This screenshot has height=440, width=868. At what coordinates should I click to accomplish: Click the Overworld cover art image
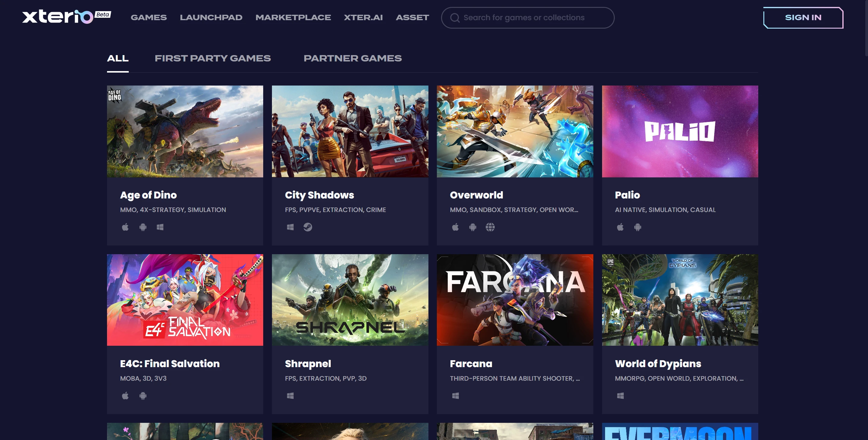[x=515, y=131]
